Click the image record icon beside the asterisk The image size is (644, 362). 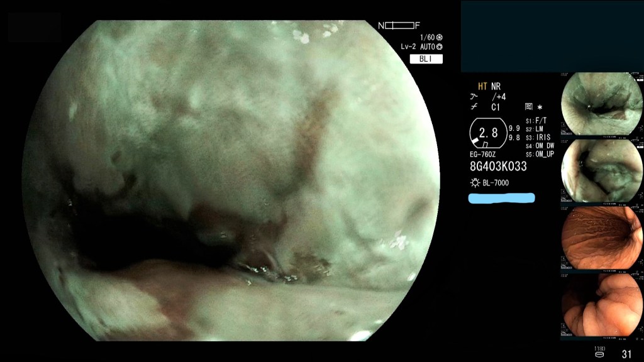[528, 107]
